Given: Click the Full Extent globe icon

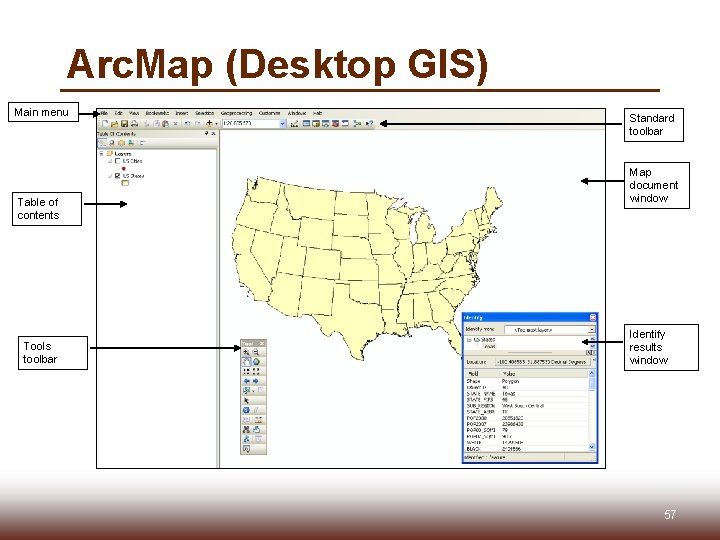Looking at the screenshot, I should coord(256,361).
